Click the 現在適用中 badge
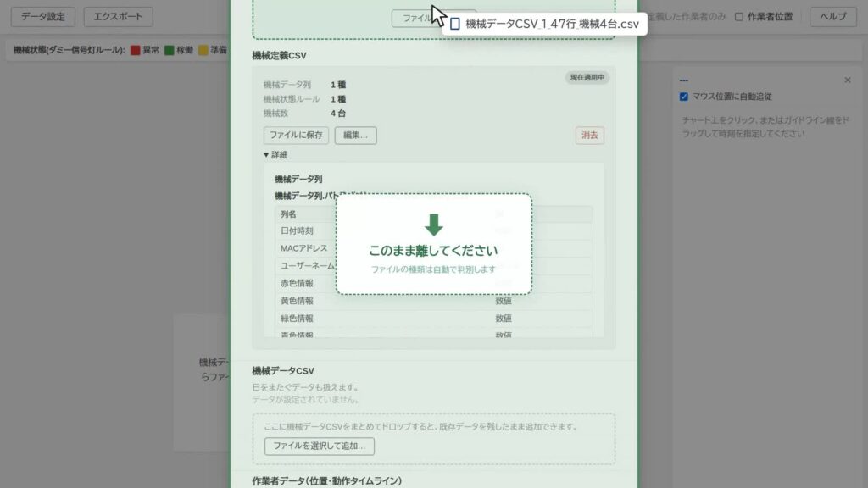The width and height of the screenshot is (868, 488). 587,77
